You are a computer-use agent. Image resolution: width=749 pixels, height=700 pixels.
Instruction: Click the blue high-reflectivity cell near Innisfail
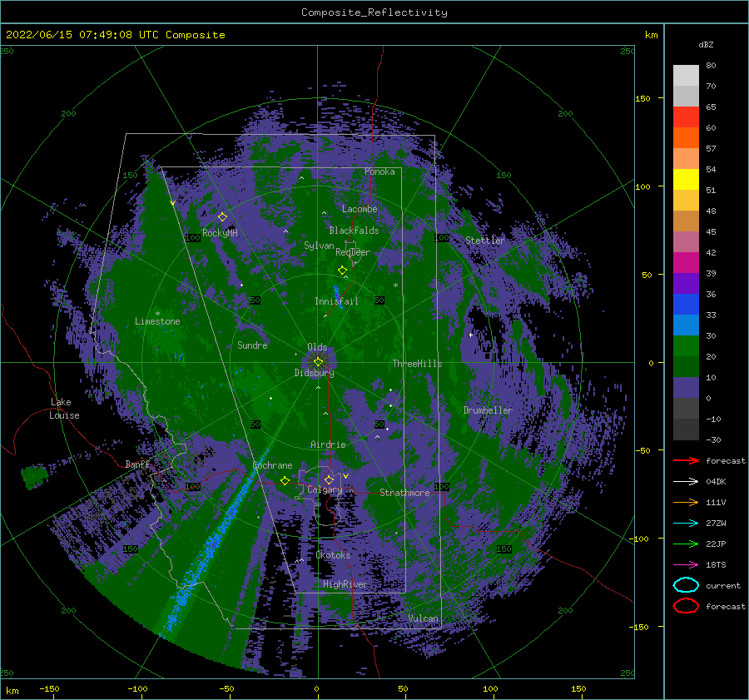338,296
